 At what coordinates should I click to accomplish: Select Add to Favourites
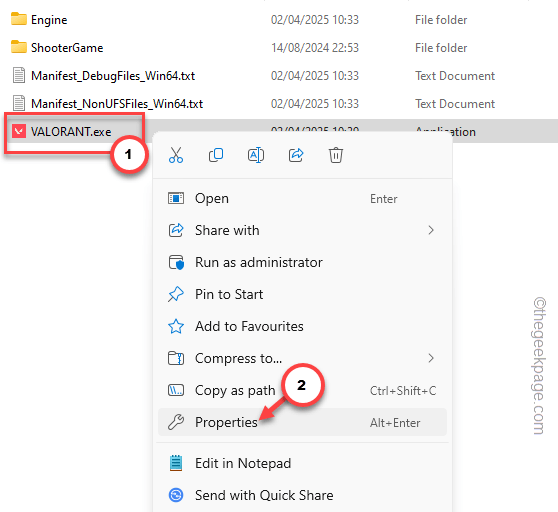(302, 326)
